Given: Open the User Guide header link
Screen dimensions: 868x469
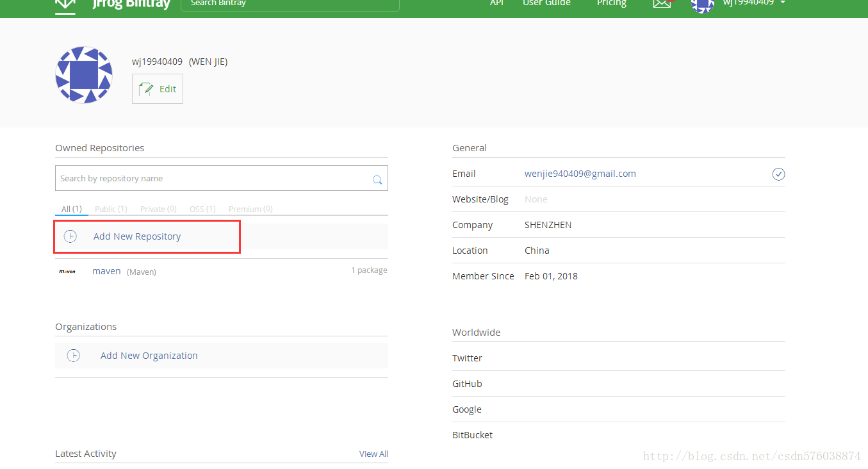Looking at the screenshot, I should [546, 3].
